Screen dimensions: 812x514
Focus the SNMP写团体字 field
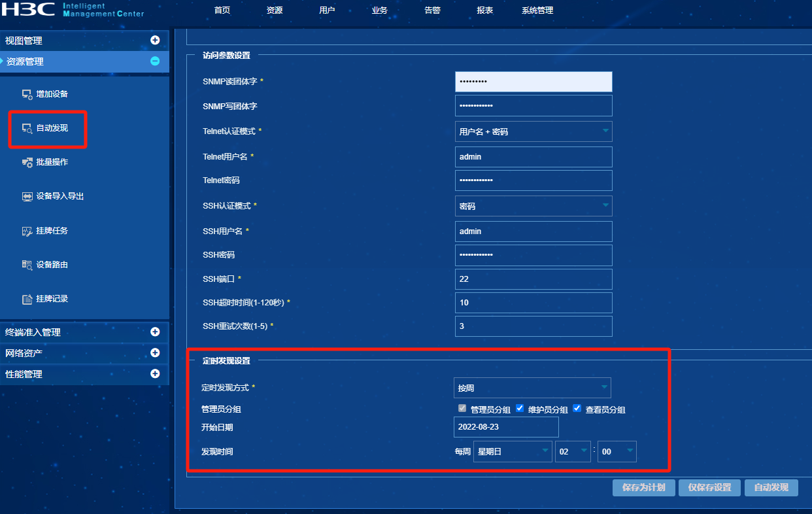(533, 105)
